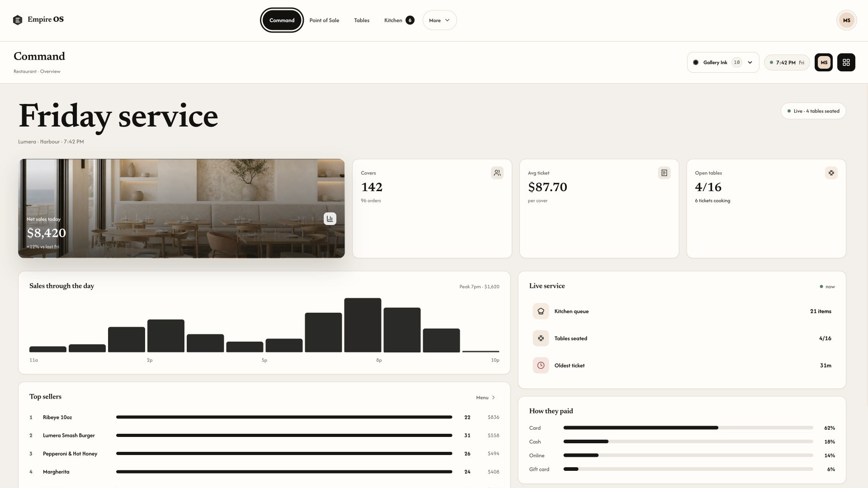This screenshot has width=868, height=488.
Task: Click the 142 covers value
Action: (372, 187)
